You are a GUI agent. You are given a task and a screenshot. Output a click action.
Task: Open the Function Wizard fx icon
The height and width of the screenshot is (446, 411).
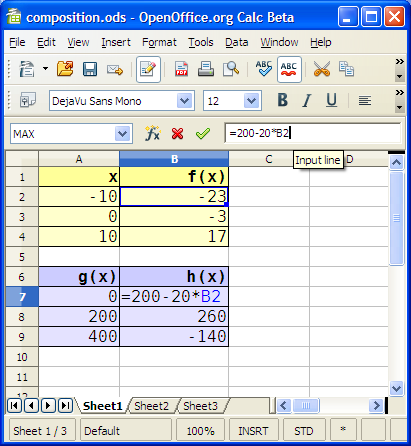(x=153, y=134)
